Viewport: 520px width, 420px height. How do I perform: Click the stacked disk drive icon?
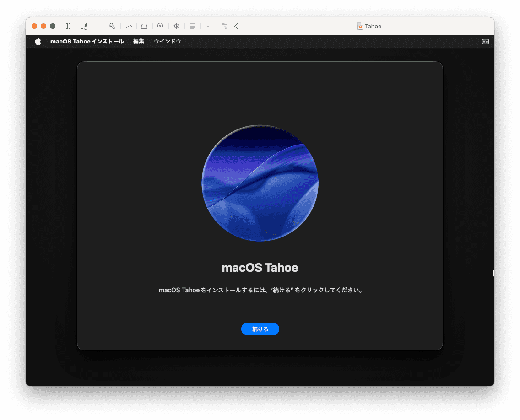(x=192, y=26)
